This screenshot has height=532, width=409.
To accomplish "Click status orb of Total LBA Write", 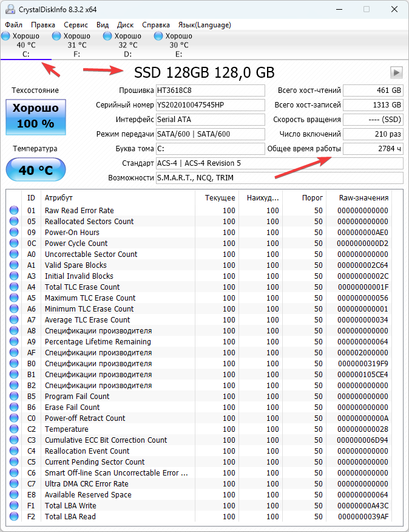I will click(14, 505).
